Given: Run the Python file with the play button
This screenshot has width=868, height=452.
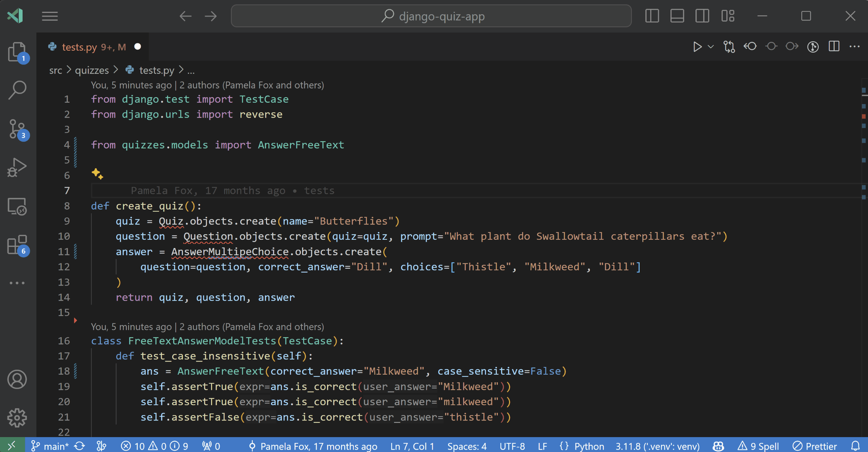Looking at the screenshot, I should point(696,46).
